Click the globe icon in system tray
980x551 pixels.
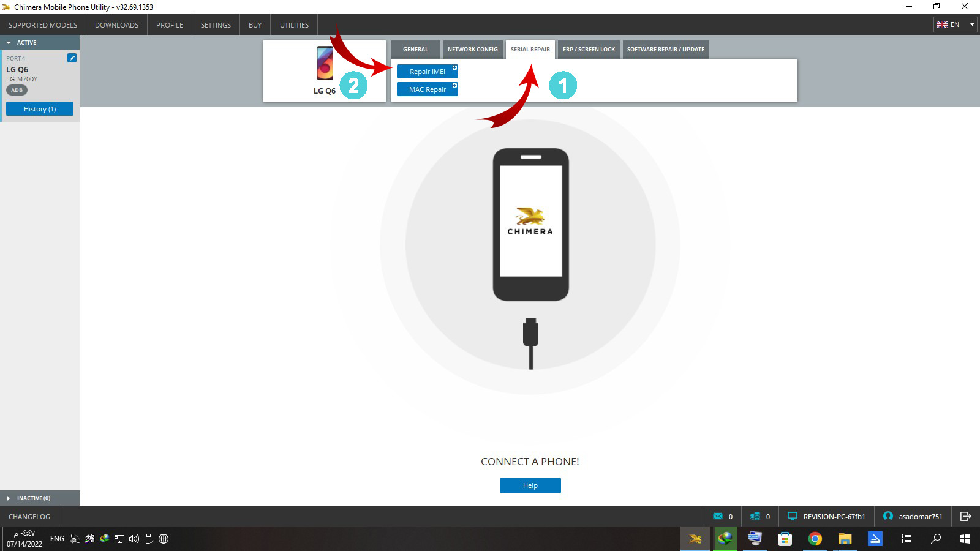164,539
